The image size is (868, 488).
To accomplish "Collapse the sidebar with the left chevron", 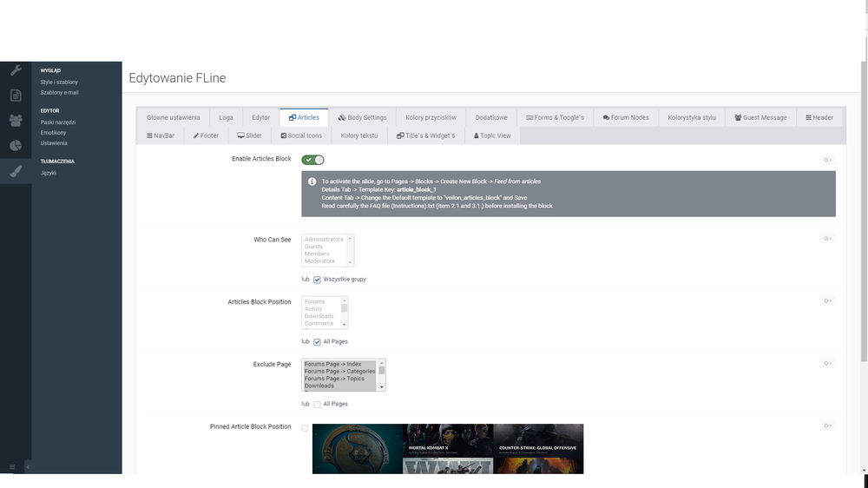I will [28, 467].
